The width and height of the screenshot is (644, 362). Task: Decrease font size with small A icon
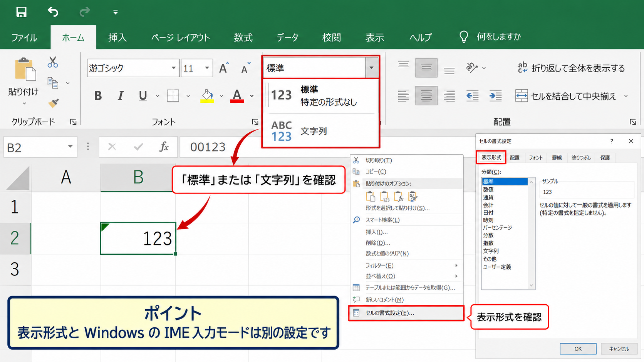pyautogui.click(x=245, y=68)
